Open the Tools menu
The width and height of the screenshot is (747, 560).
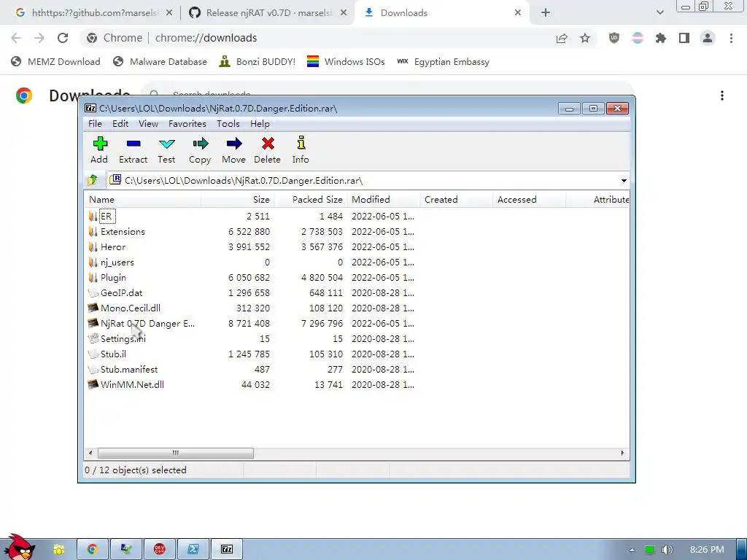228,124
